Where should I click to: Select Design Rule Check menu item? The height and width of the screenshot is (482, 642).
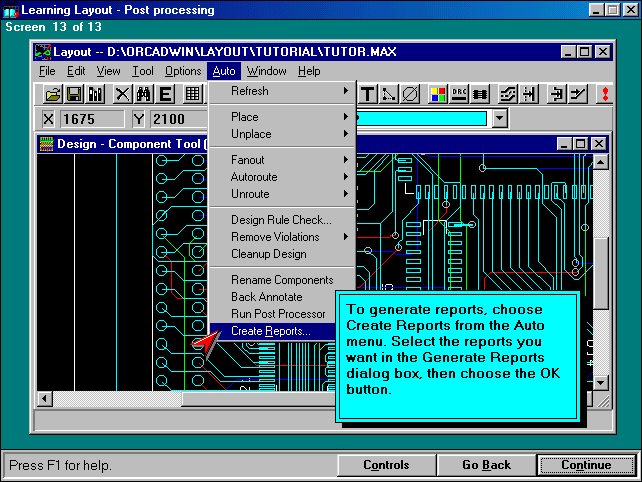pos(280,220)
